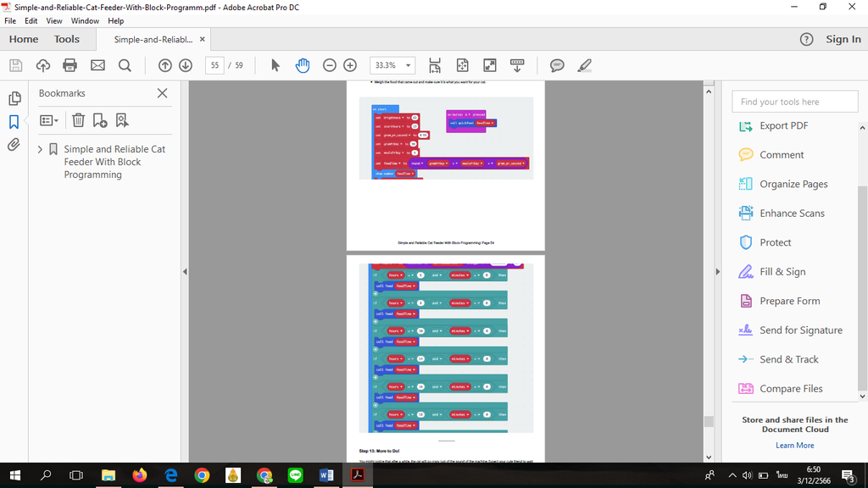The height and width of the screenshot is (488, 868).
Task: Open bookmark options dropdown menu
Action: coord(48,120)
